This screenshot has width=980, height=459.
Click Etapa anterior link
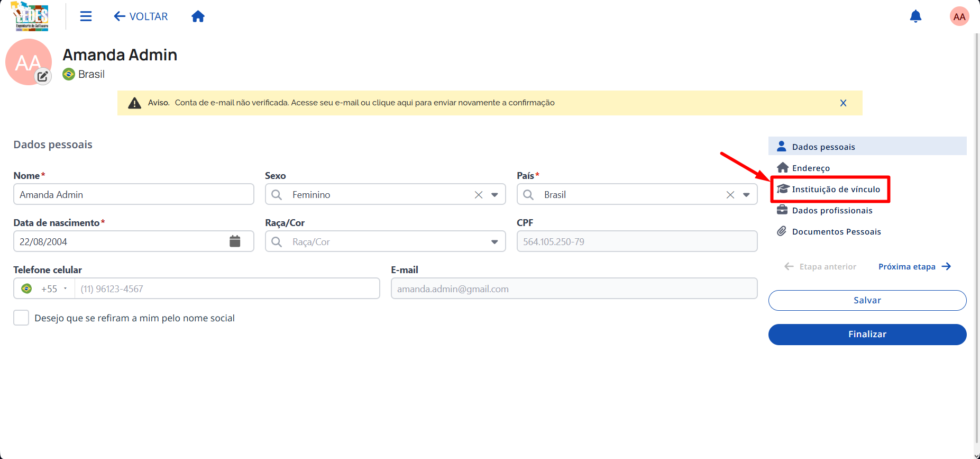pos(820,266)
